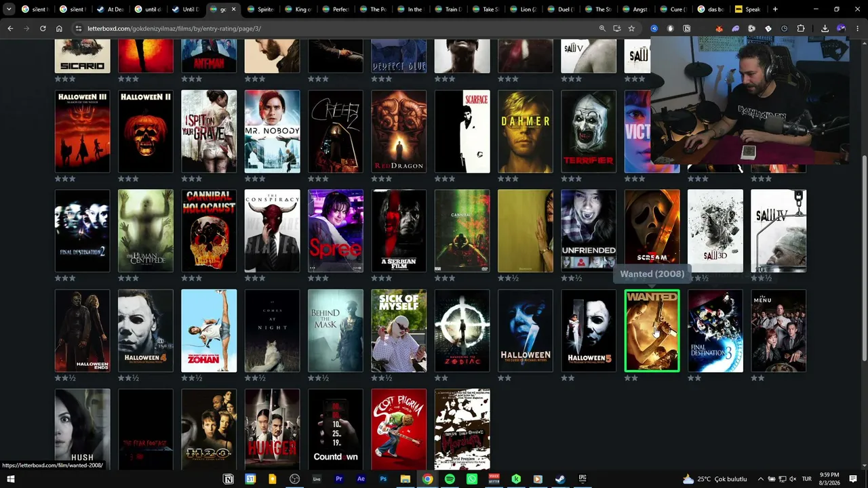The image size is (868, 488).
Task: Open the Dahmer poster
Action: tap(526, 131)
